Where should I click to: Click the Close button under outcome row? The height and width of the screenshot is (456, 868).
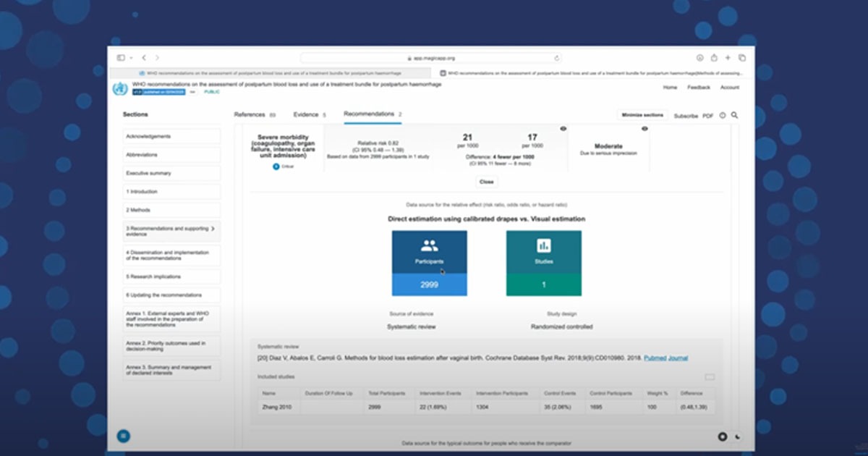487,182
